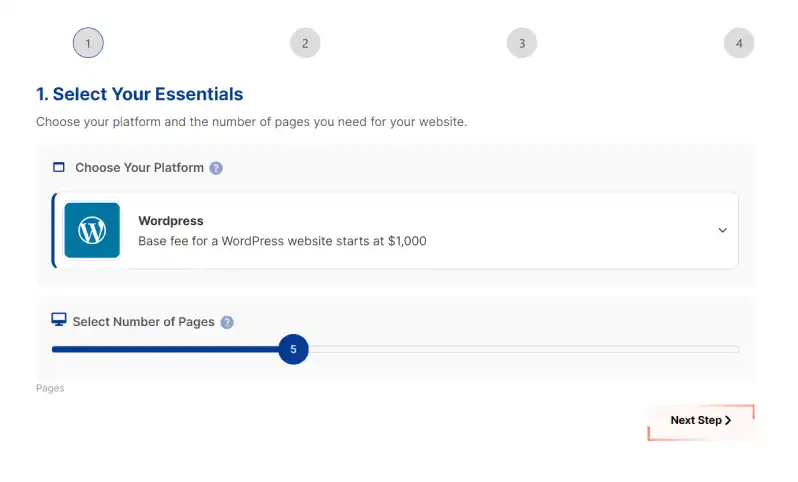This screenshot has width=798, height=482.
Task: Go to step 1 circle indicator
Action: click(x=88, y=43)
